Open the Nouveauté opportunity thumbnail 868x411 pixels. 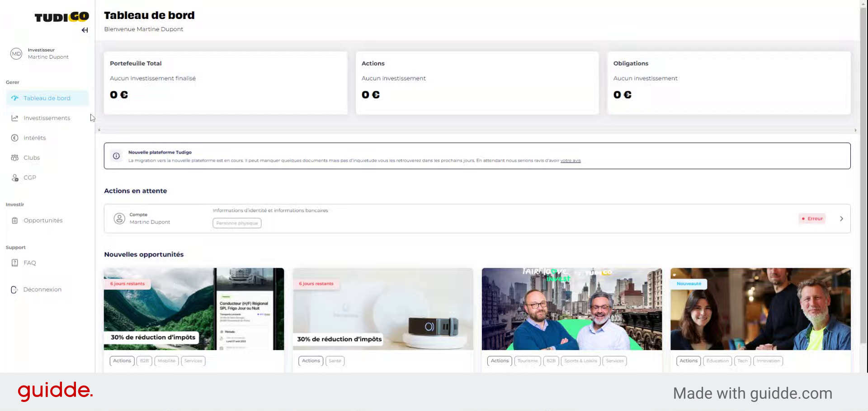tap(760, 309)
